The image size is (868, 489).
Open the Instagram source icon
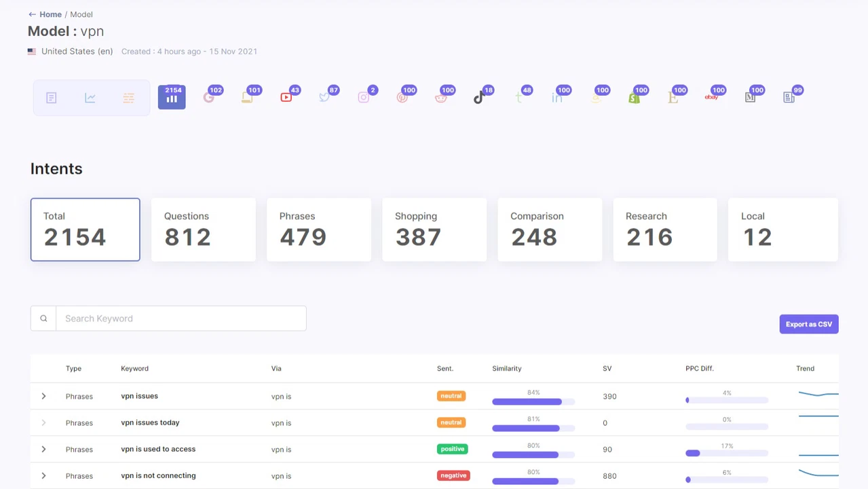[364, 98]
